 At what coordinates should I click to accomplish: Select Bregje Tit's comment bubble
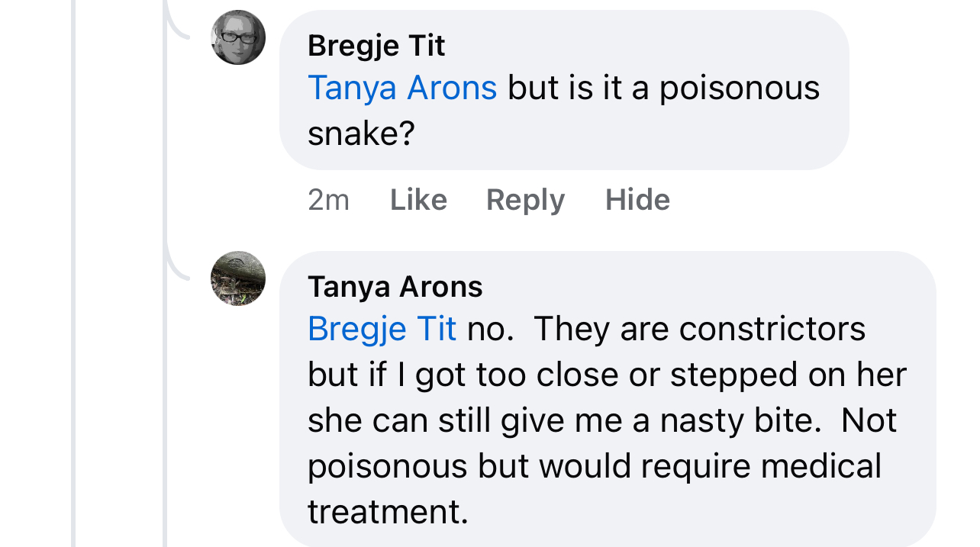tap(564, 90)
